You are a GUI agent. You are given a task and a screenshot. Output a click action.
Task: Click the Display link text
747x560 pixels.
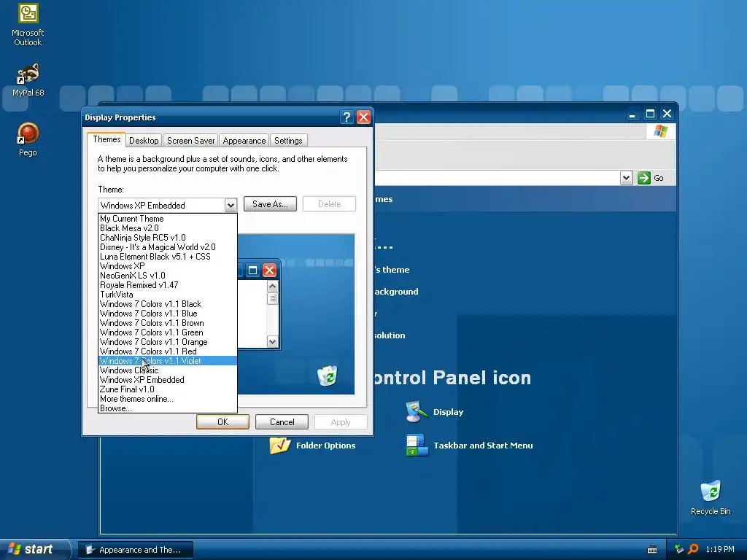click(x=449, y=412)
